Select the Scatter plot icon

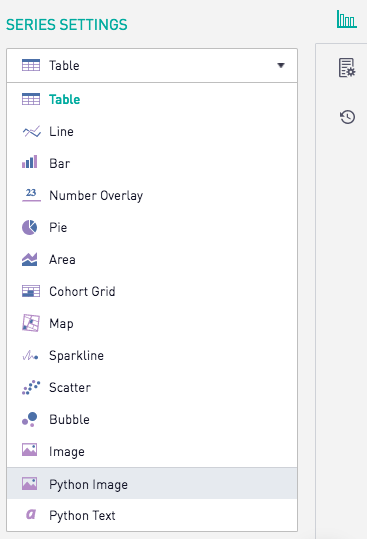tap(31, 387)
